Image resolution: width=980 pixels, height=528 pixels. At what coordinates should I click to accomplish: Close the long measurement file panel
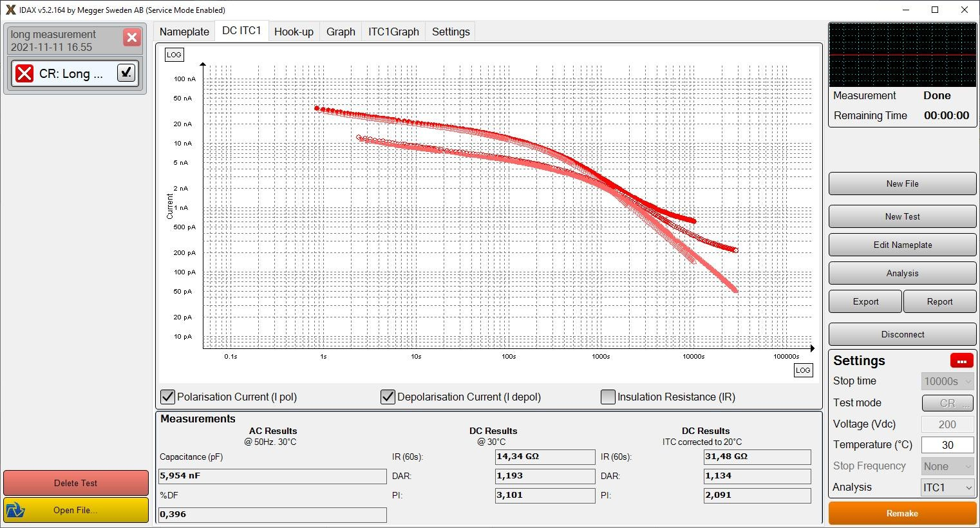(x=132, y=38)
